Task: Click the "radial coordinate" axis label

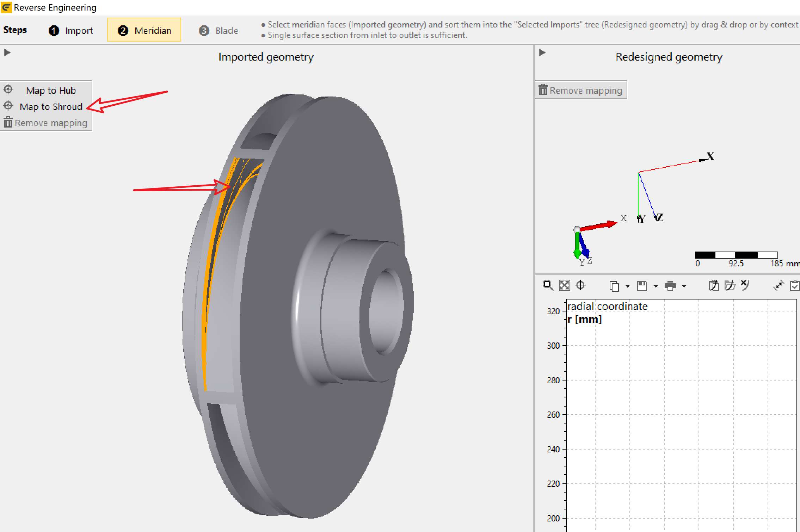Action: [607, 307]
